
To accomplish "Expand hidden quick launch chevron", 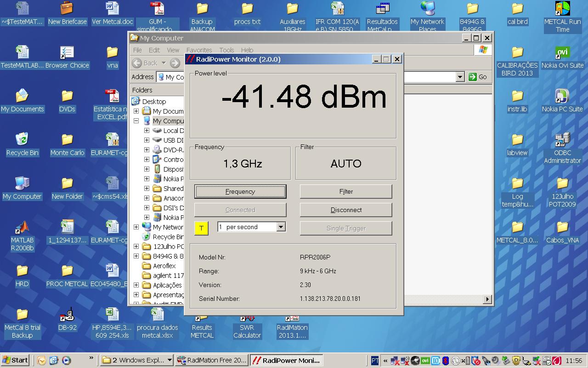I will 91,358.
